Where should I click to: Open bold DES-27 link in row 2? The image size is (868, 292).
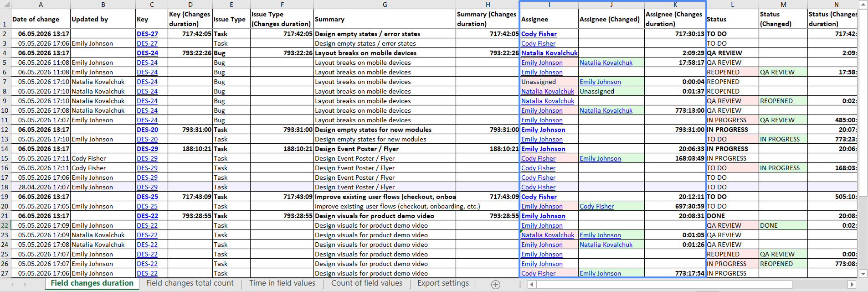[147, 34]
